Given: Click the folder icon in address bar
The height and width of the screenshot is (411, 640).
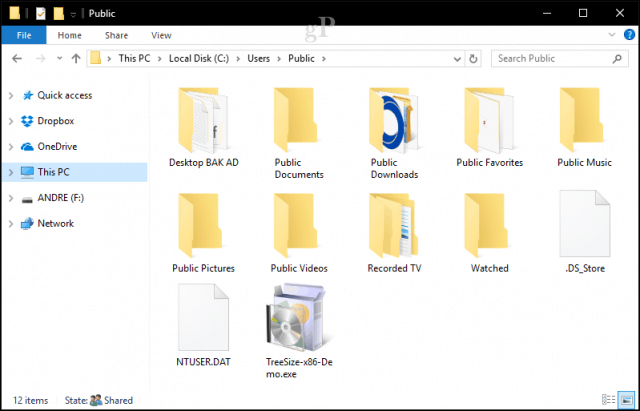Looking at the screenshot, I should point(96,58).
